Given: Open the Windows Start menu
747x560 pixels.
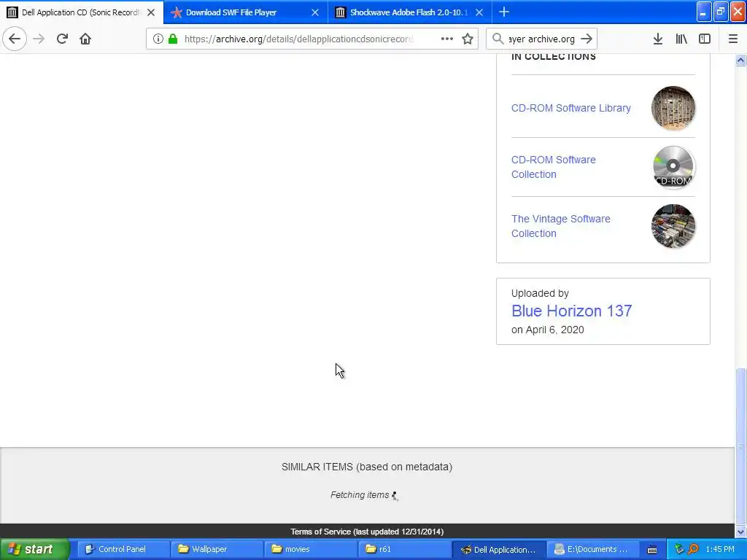Looking at the screenshot, I should tap(34, 549).
